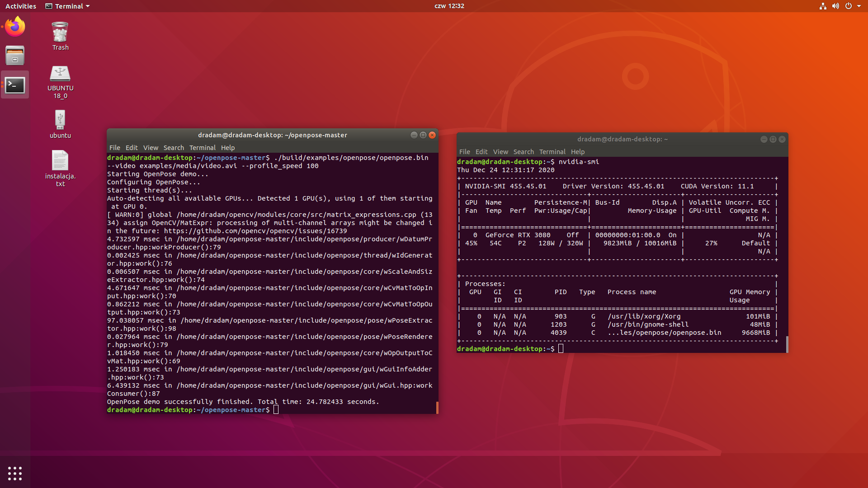Click the Terminal icon in the dock
The width and height of the screenshot is (868, 488).
14,84
